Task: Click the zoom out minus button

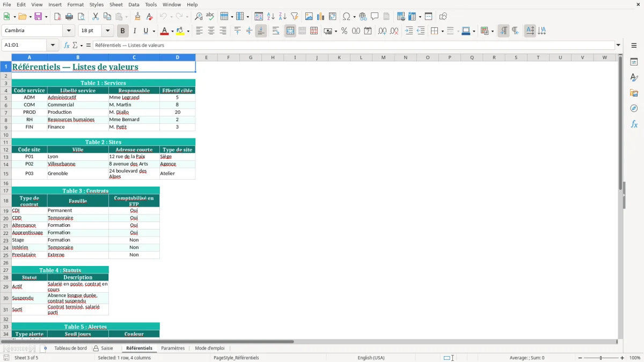Action: click(x=579, y=358)
